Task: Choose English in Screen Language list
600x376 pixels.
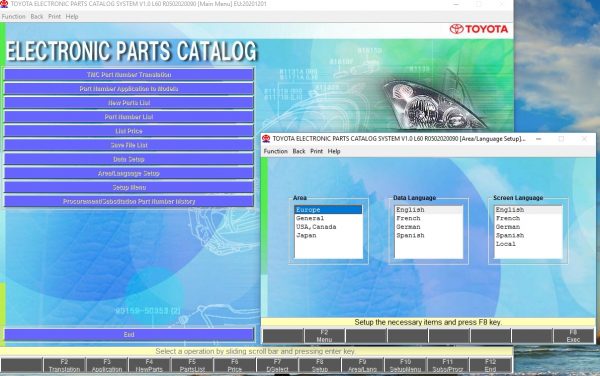Action: (x=528, y=210)
